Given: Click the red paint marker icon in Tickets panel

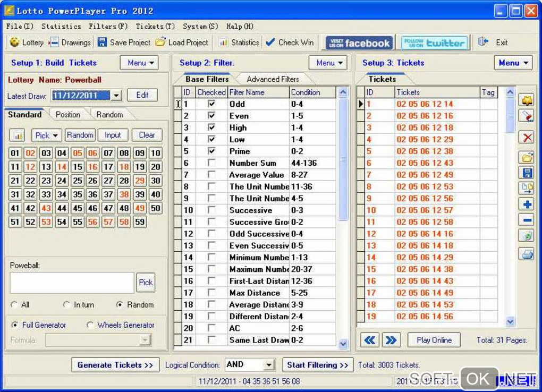Looking at the screenshot, I should (x=527, y=116).
